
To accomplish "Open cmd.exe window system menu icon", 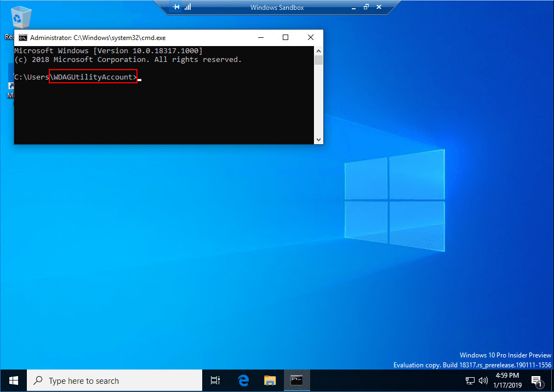I will click(22, 38).
